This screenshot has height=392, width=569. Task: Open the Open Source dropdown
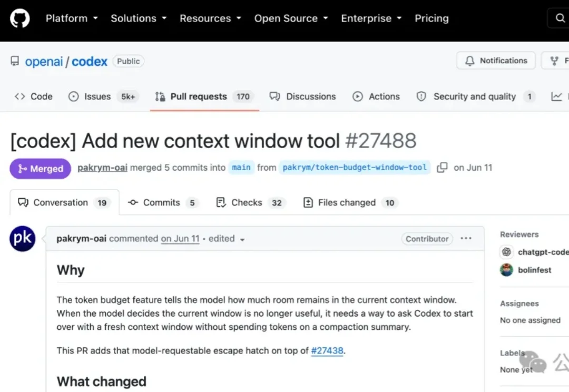tap(291, 18)
